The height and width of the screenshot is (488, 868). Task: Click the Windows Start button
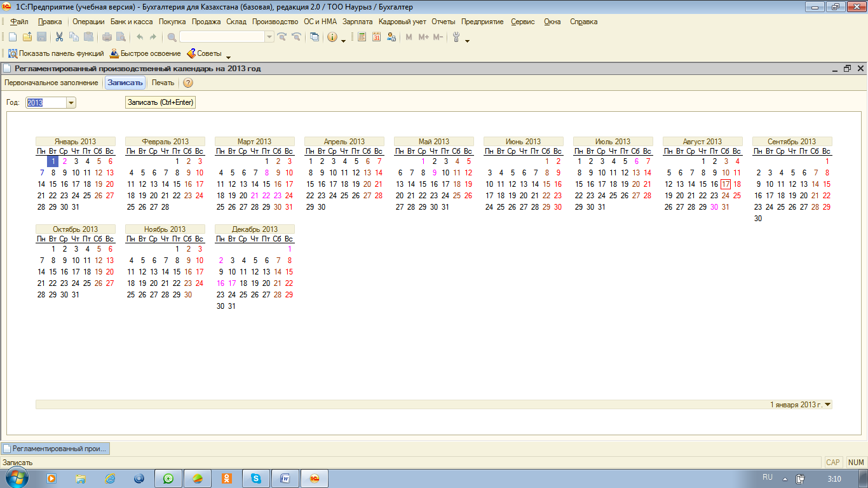point(18,477)
